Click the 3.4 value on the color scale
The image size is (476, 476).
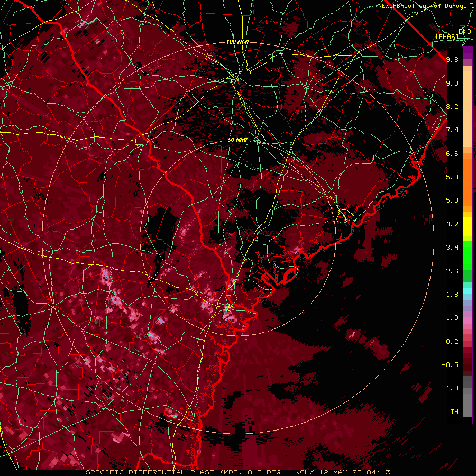(x=452, y=248)
